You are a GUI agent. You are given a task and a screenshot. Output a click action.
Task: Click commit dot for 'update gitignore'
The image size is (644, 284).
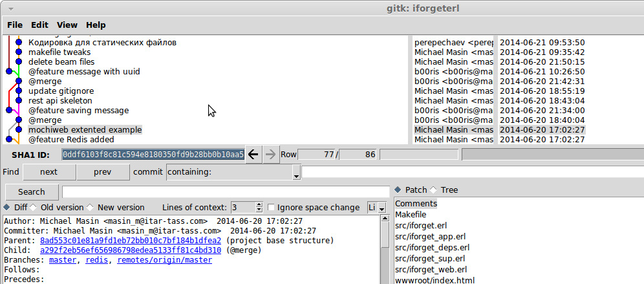tap(19, 91)
